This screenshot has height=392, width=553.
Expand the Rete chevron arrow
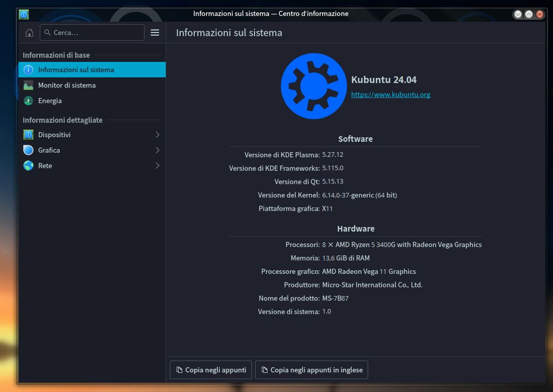pyautogui.click(x=157, y=166)
